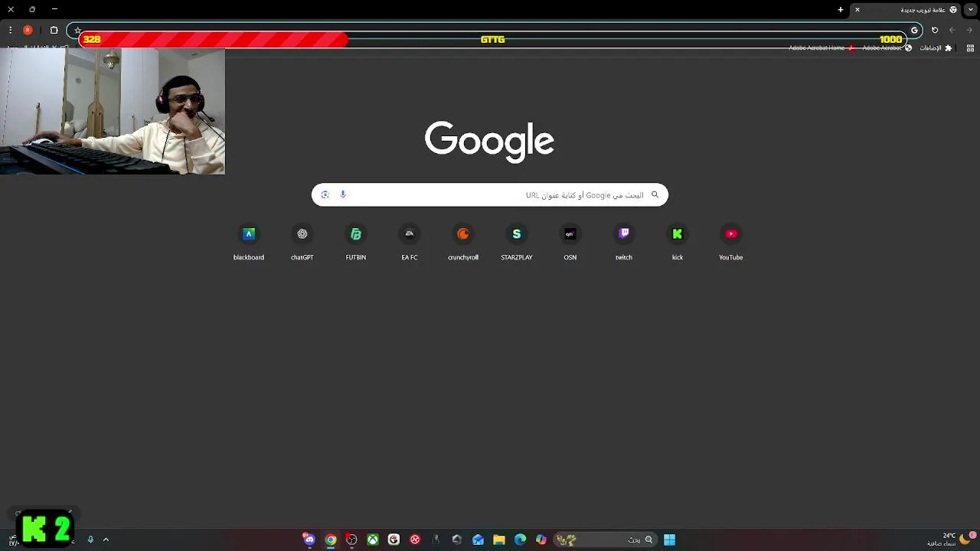Show hidden system tray icons
The image size is (980, 551).
[106, 540]
